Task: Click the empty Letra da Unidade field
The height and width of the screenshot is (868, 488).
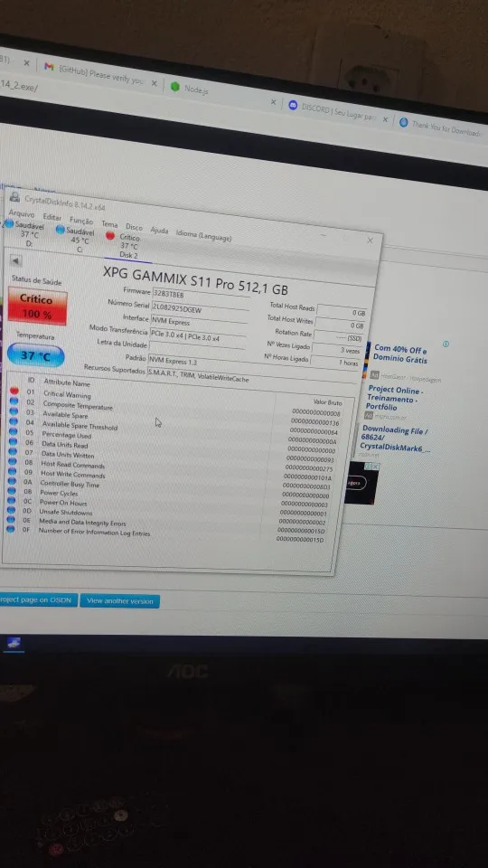Action: [x=196, y=349]
